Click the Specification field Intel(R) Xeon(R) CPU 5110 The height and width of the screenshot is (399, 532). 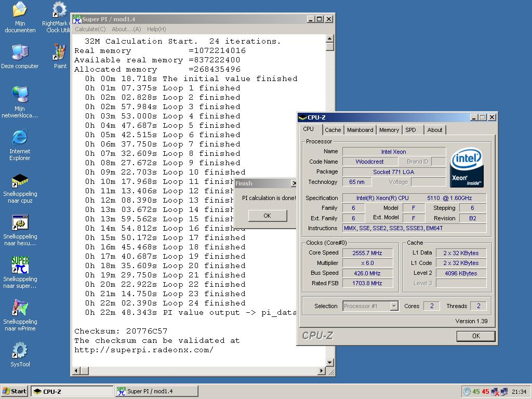pyautogui.click(x=414, y=198)
